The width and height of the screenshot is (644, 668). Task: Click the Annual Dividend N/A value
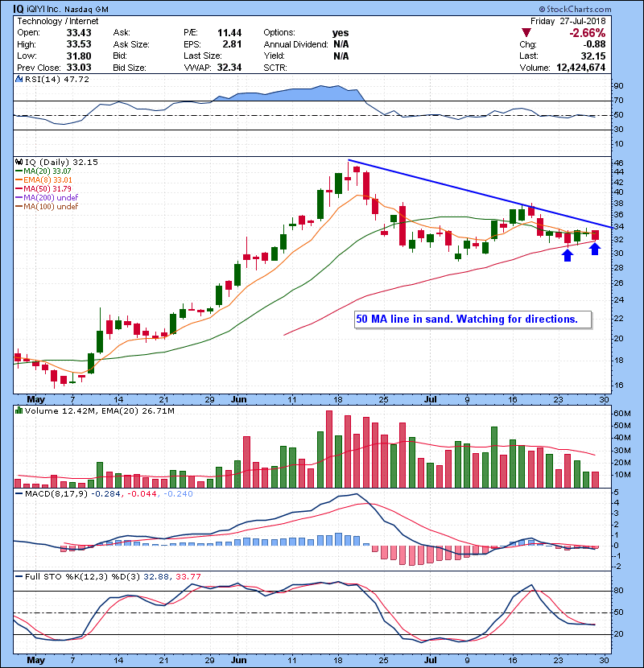tap(341, 44)
